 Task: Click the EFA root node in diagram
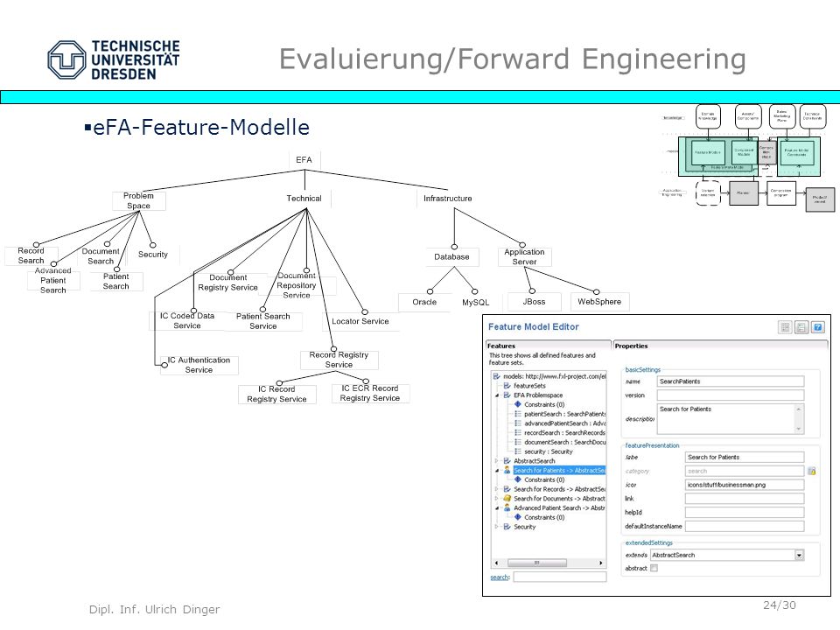[304, 159]
